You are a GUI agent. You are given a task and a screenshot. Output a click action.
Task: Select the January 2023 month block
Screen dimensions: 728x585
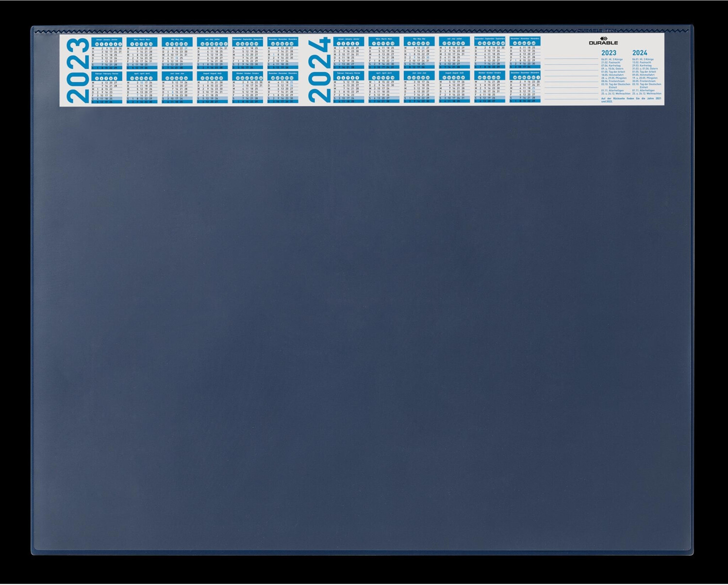point(107,53)
